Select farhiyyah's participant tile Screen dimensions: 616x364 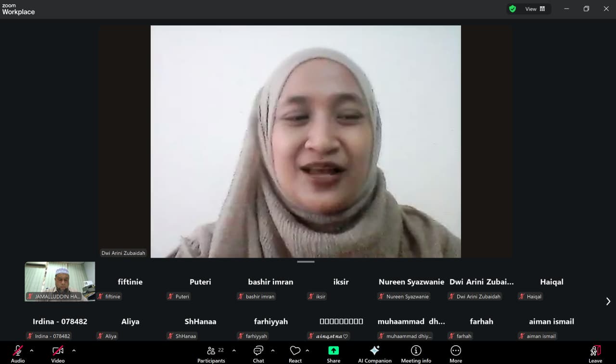click(x=271, y=321)
